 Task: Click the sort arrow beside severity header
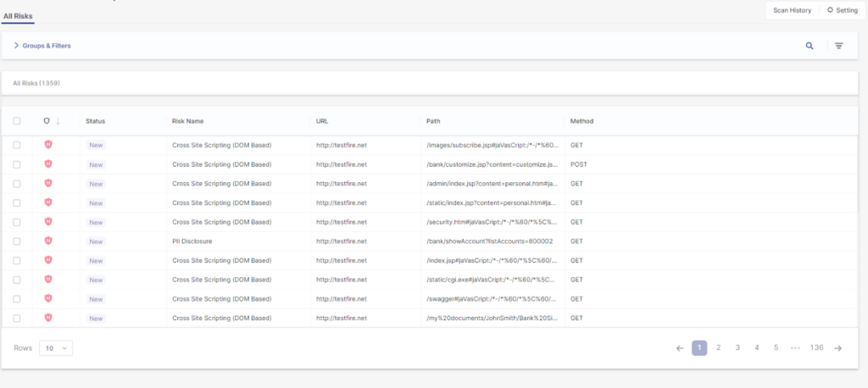point(58,120)
